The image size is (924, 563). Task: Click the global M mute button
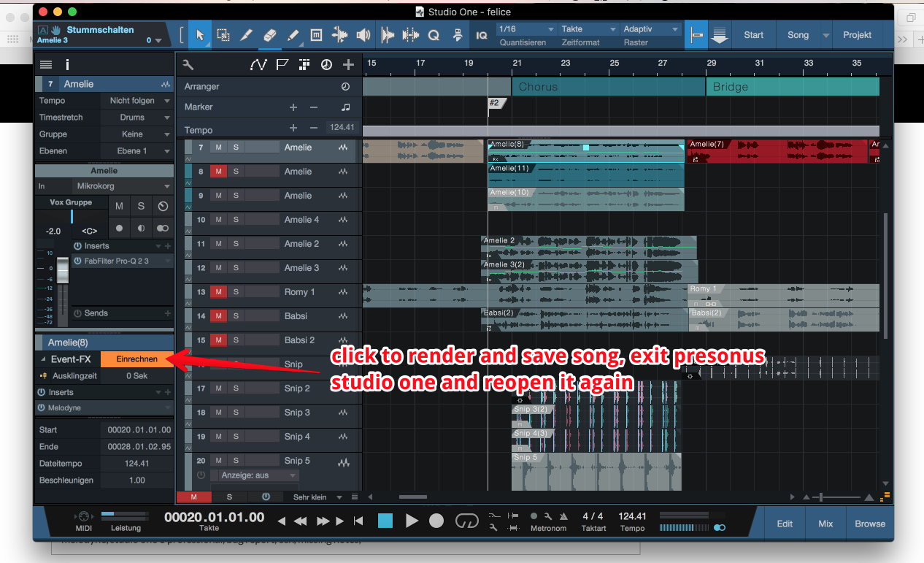[193, 497]
